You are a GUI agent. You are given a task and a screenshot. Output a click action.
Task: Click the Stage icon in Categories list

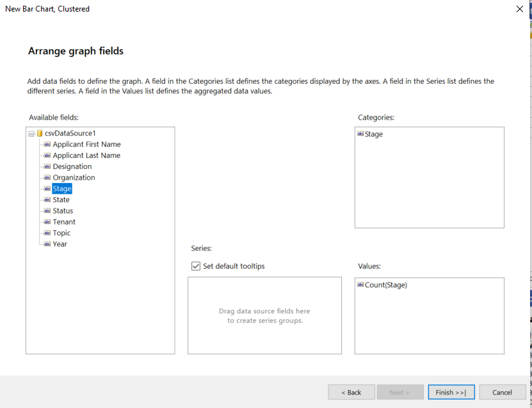click(x=360, y=134)
